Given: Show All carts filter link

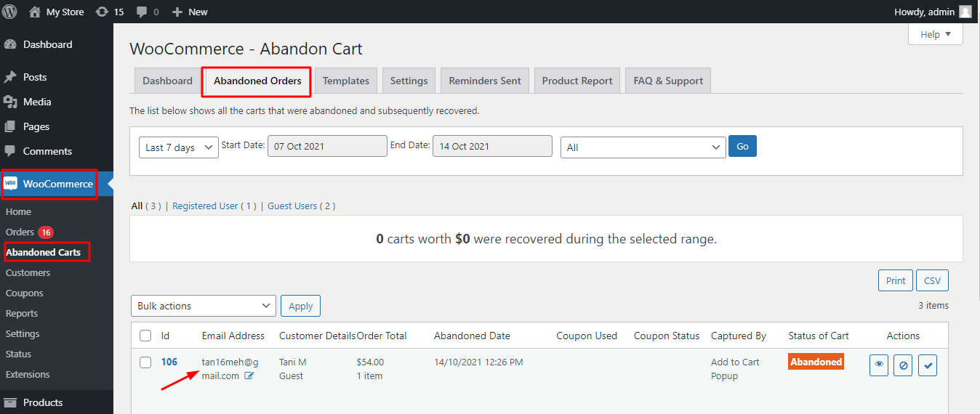Looking at the screenshot, I should [146, 206].
